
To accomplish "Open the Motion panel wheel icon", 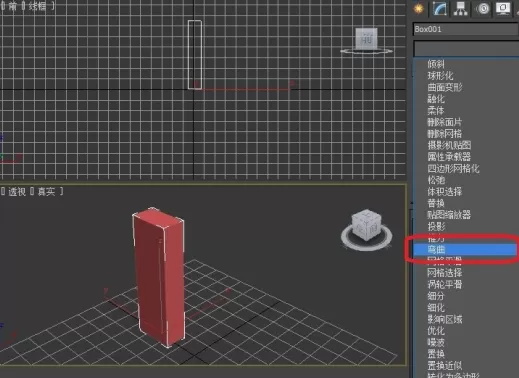I will (483, 8).
